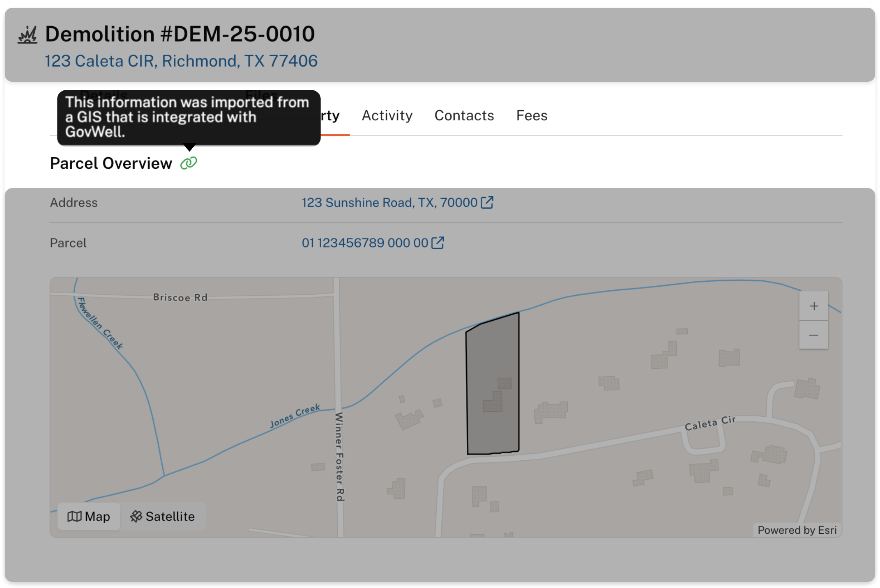Go to the Contacts tab
Screen dimensions: 880x588
pos(464,116)
